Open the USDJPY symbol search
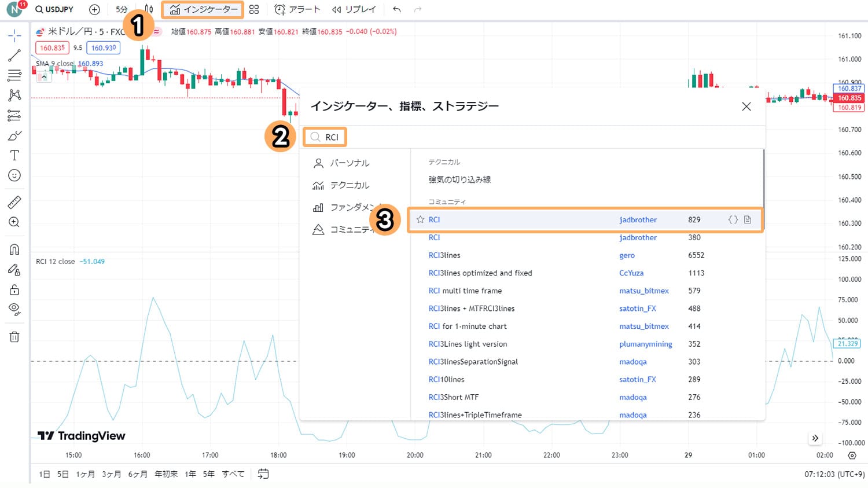This screenshot has width=868, height=488. [54, 9]
